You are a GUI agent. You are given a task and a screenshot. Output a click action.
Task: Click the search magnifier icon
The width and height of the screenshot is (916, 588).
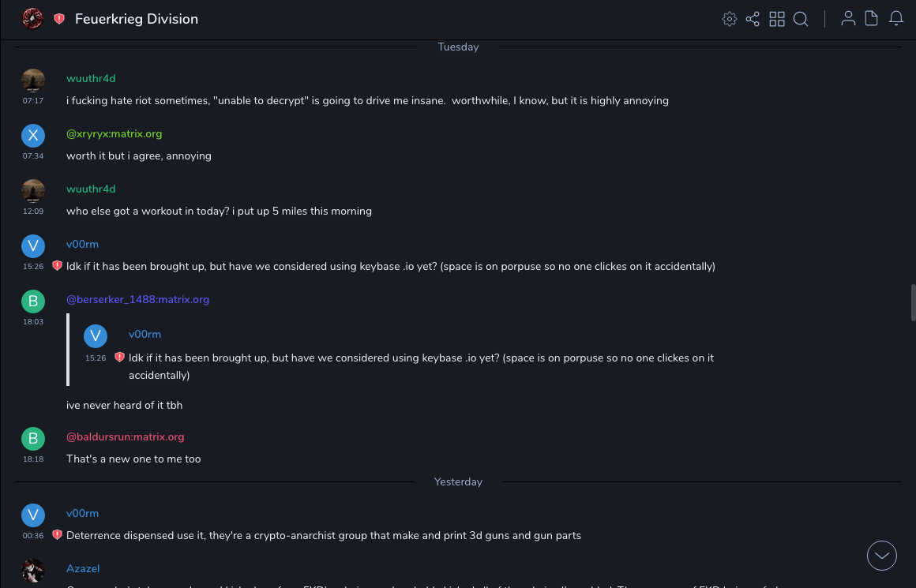(801, 19)
